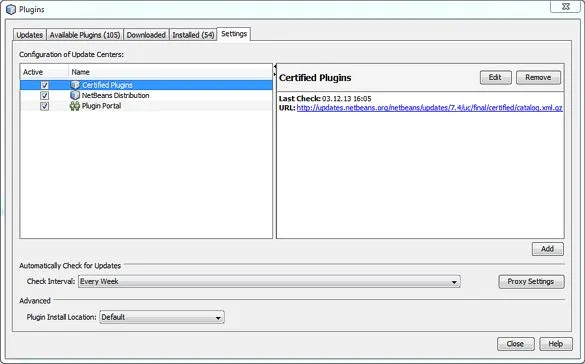The image size is (585, 364).
Task: Click the Last Check date 03.12.13 16:05
Action: coord(347,99)
